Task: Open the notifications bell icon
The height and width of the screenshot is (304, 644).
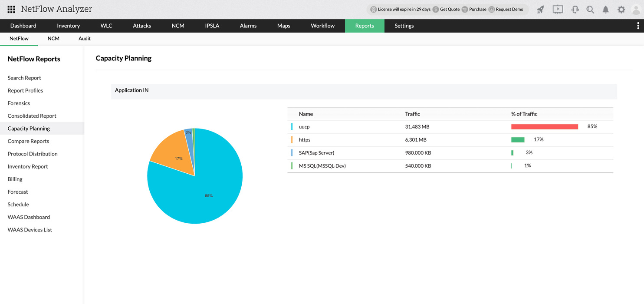Action: coord(606,9)
